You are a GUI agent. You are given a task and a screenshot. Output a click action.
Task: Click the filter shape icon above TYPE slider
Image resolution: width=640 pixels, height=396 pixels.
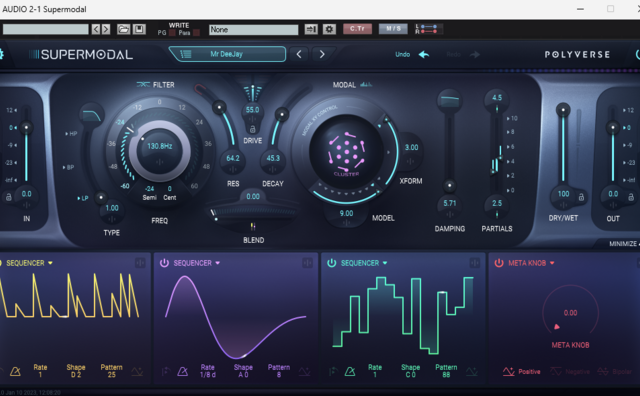point(91,115)
